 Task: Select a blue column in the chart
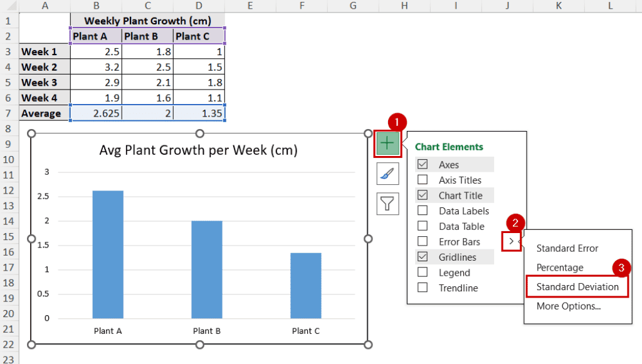[x=108, y=251]
